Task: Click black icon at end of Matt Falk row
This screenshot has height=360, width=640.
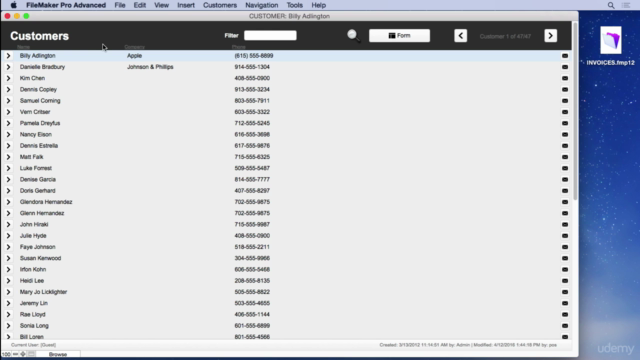Action: pyautogui.click(x=565, y=157)
